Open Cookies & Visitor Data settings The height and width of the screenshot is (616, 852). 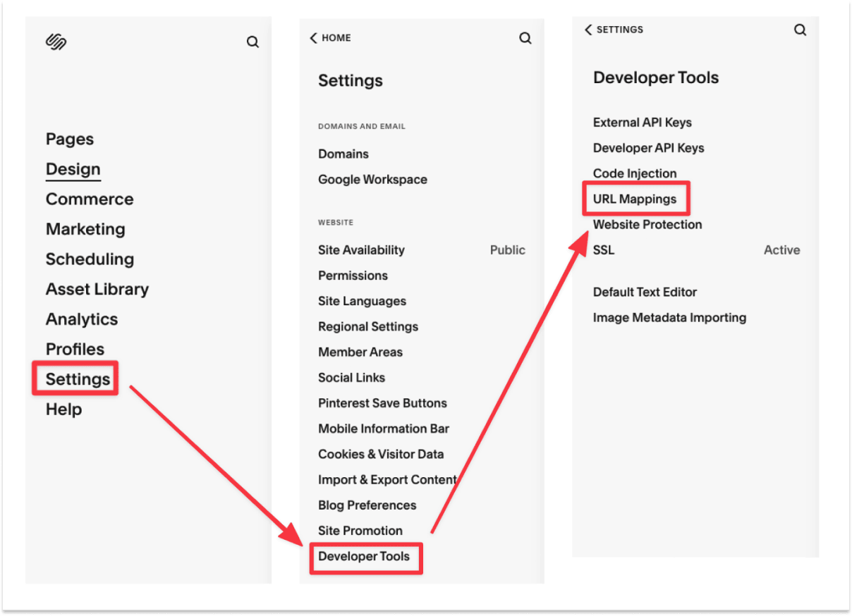381,454
